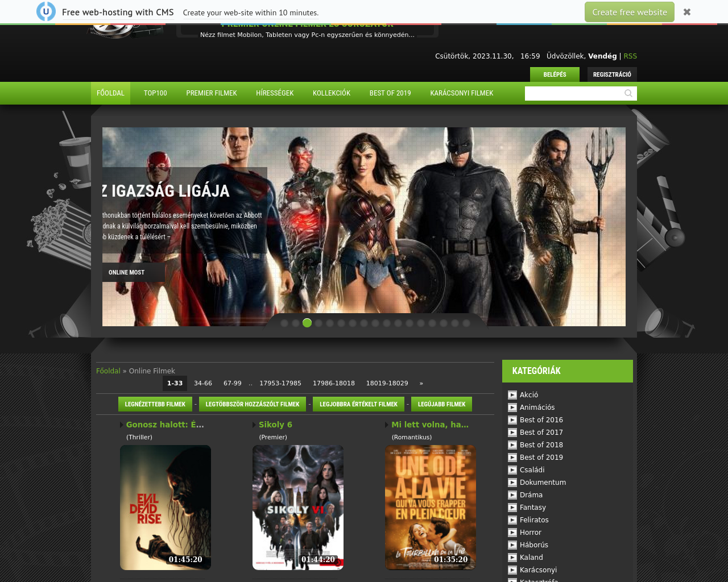Click the play icon beside Best of 2016
The height and width of the screenshot is (582, 728).
tap(512, 420)
